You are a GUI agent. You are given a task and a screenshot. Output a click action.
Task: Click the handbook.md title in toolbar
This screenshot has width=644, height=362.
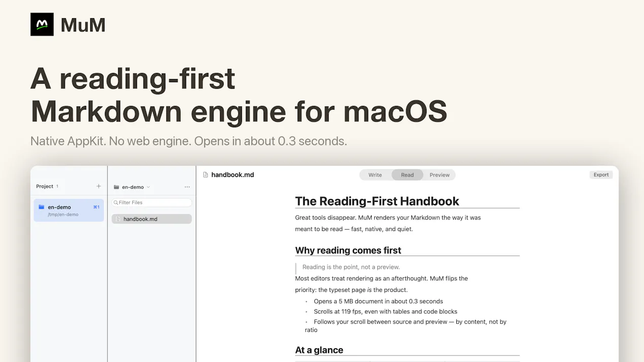click(x=233, y=175)
